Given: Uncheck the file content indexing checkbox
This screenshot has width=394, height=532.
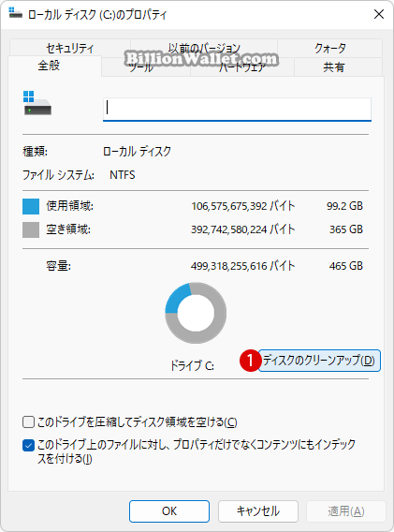Looking at the screenshot, I should [28, 445].
